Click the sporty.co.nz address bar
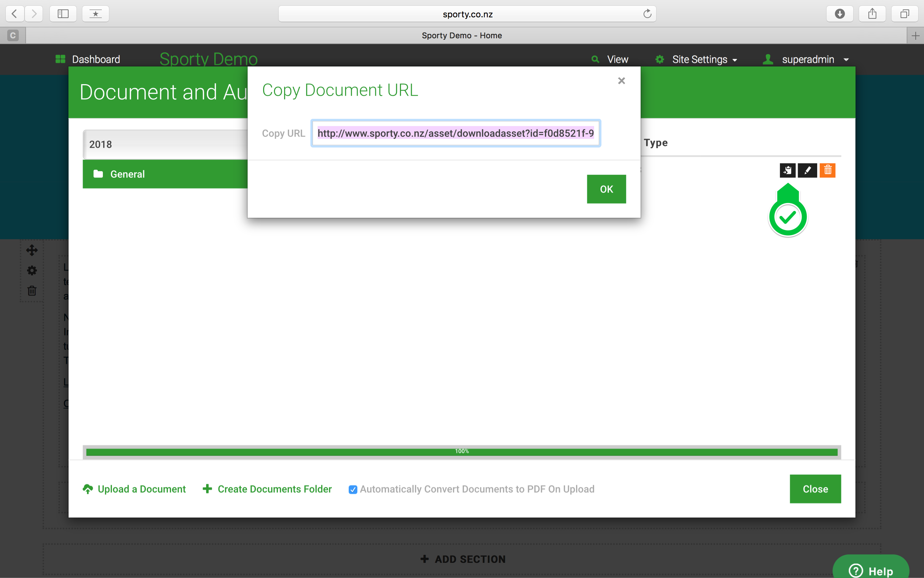Screen dimensions: 924x578 [467, 14]
